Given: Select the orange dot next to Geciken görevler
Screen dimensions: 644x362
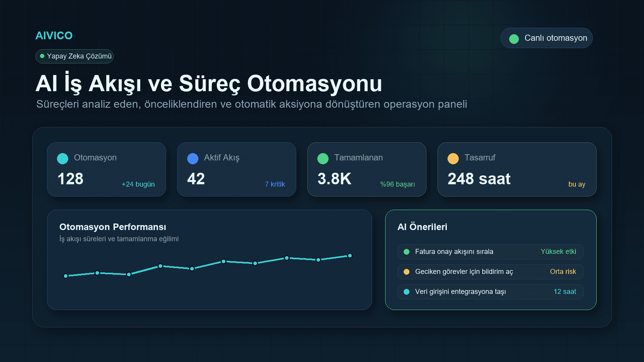Looking at the screenshot, I should (x=406, y=272).
